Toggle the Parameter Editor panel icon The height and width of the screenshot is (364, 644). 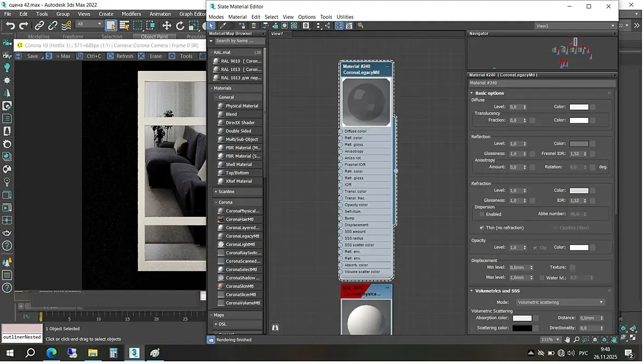(x=349, y=26)
